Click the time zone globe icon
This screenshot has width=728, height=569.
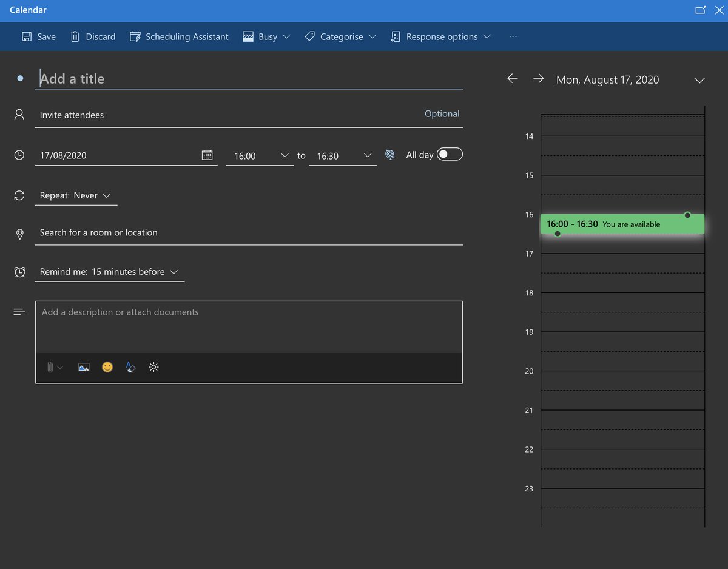coord(389,155)
